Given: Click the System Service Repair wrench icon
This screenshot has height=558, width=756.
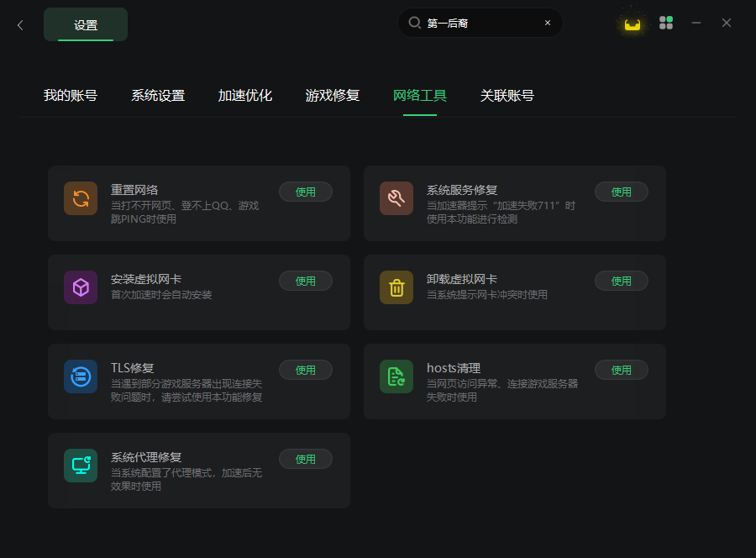Looking at the screenshot, I should tap(396, 198).
